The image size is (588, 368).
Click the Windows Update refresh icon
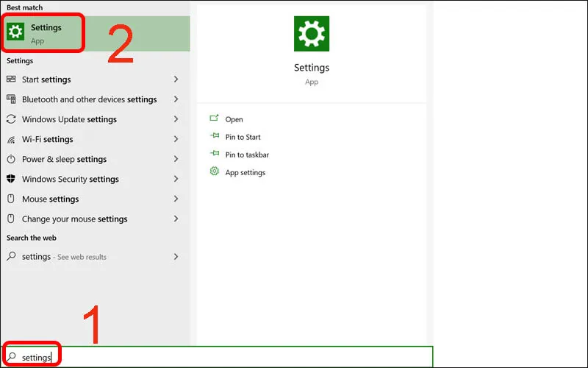(11, 119)
